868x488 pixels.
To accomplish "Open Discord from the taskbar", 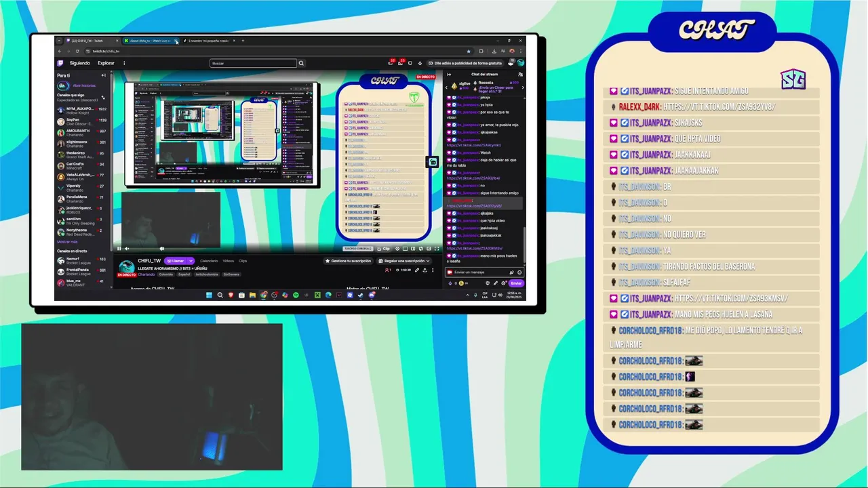I will [x=372, y=295].
